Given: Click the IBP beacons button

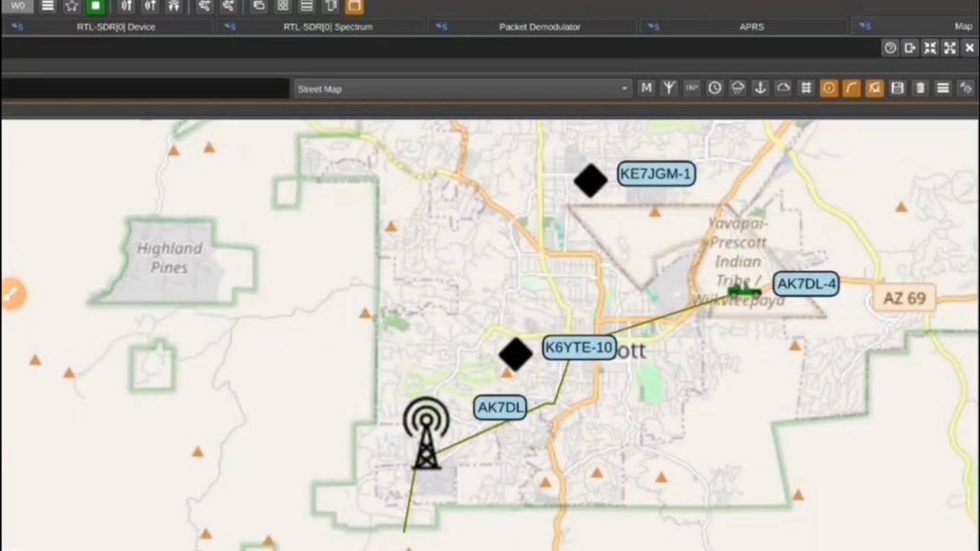Looking at the screenshot, I should pyautogui.click(x=692, y=88).
